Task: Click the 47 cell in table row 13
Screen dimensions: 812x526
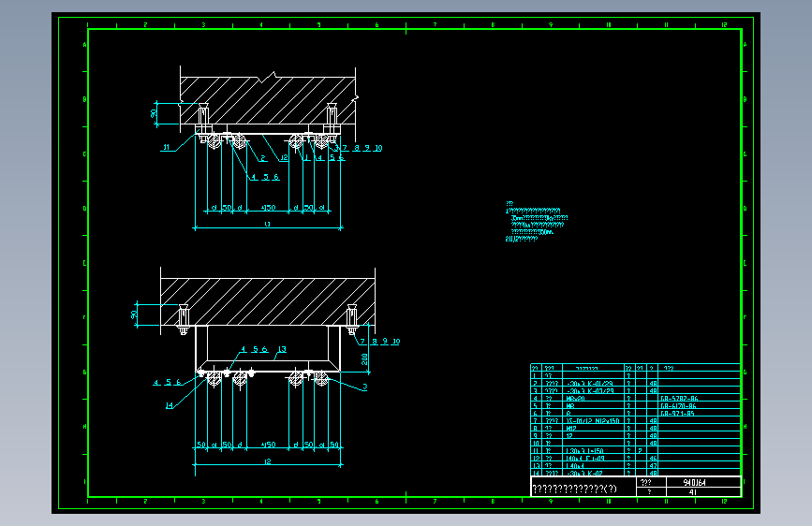Action: pyautogui.click(x=653, y=466)
